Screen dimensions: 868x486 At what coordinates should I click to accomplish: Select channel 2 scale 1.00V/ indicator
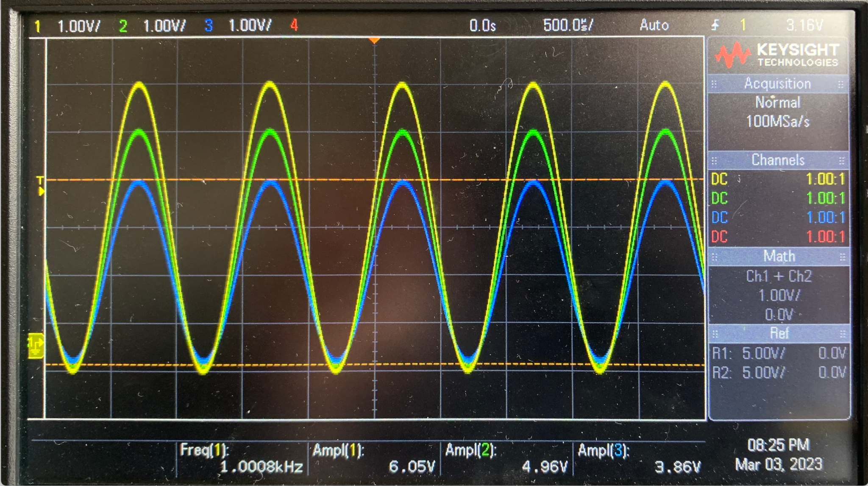pos(164,26)
